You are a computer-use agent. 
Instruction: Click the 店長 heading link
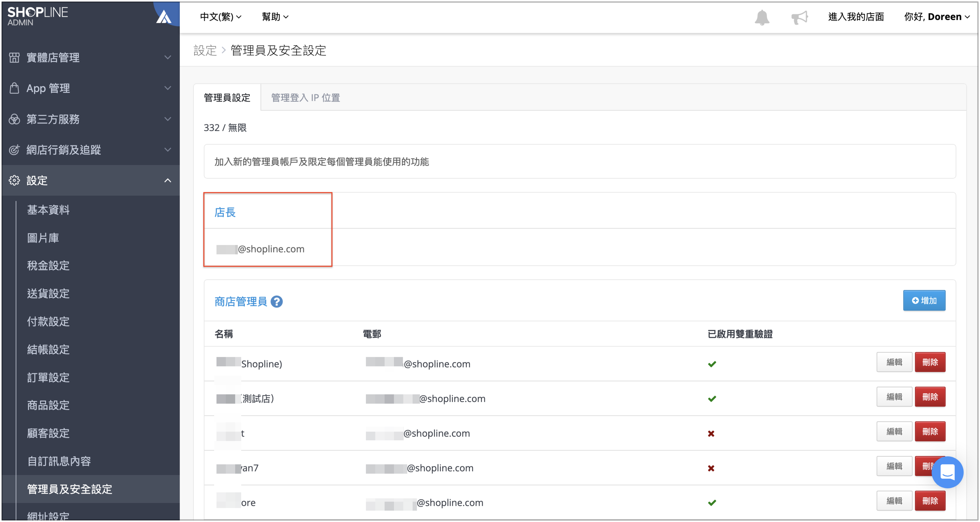click(x=225, y=212)
